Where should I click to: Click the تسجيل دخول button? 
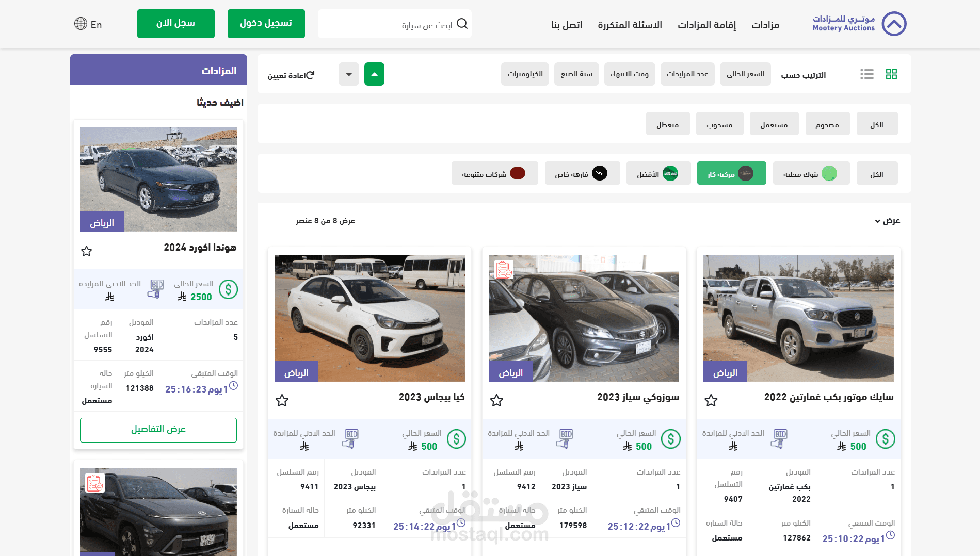coord(266,24)
